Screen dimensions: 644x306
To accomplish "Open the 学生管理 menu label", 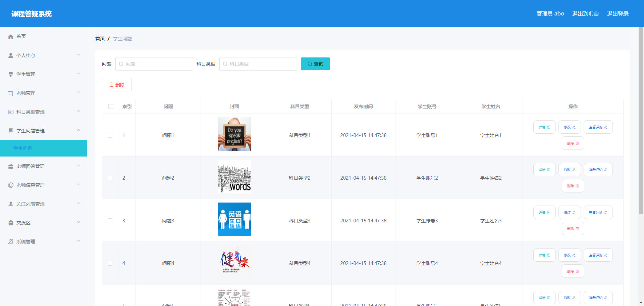I will [x=26, y=74].
